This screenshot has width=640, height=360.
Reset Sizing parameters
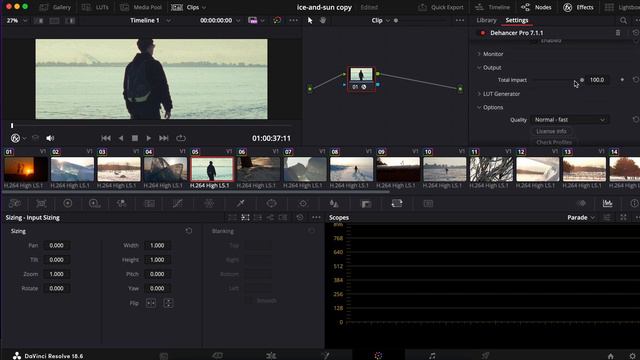click(x=189, y=231)
